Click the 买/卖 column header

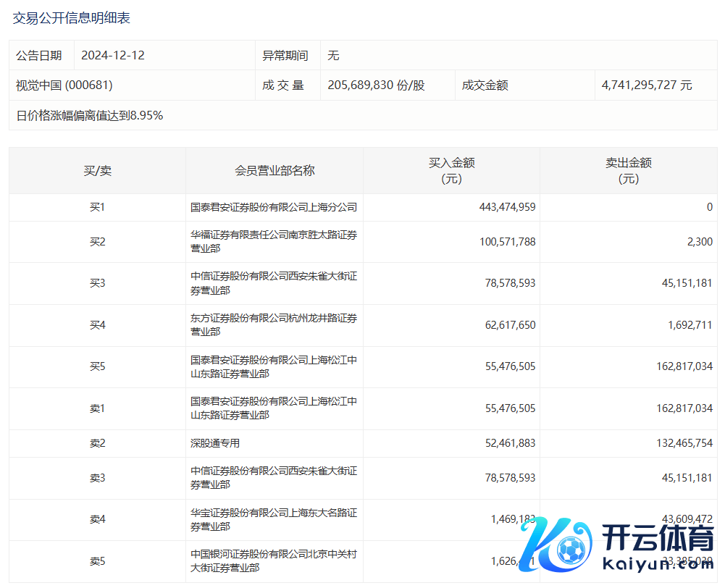click(97, 171)
